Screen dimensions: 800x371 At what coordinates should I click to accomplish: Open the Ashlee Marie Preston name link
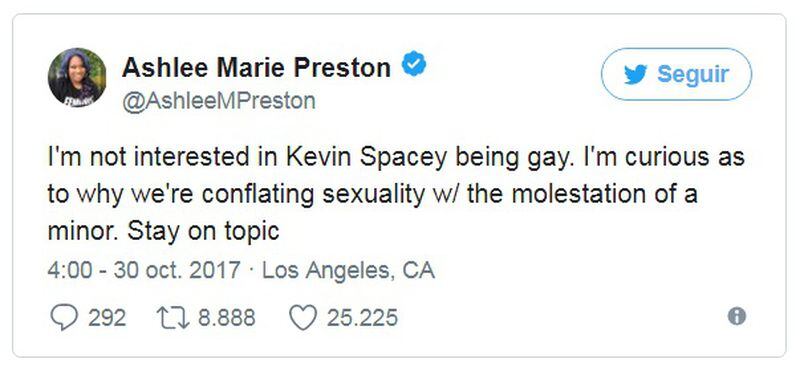(x=256, y=67)
